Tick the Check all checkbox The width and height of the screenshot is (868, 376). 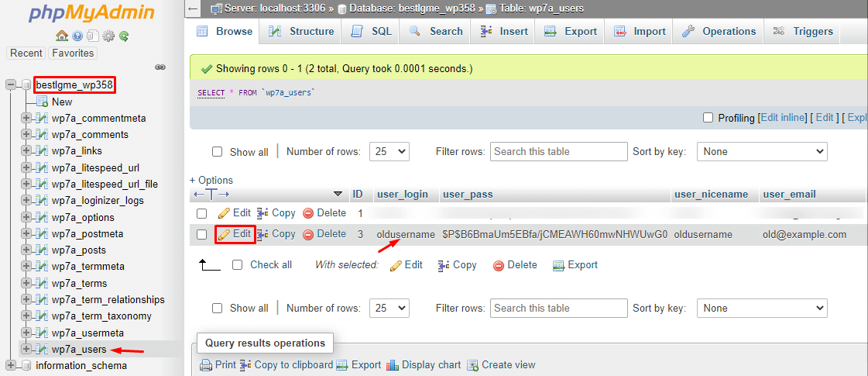(x=238, y=265)
